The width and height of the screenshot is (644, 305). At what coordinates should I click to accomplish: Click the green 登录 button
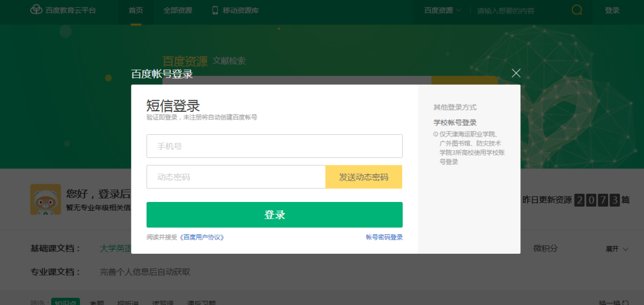(274, 214)
